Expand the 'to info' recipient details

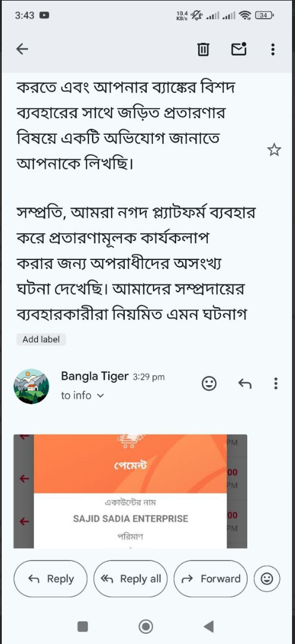(x=82, y=395)
